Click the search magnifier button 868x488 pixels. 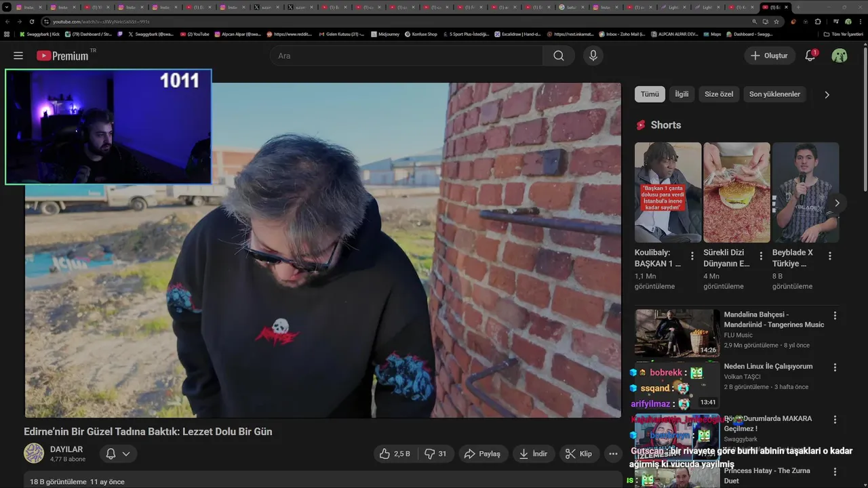559,56
